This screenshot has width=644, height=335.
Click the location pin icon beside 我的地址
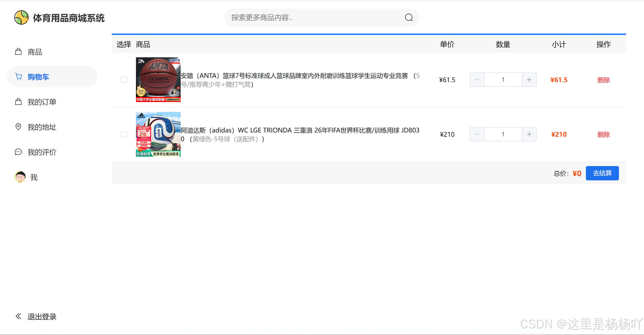pyautogui.click(x=18, y=127)
